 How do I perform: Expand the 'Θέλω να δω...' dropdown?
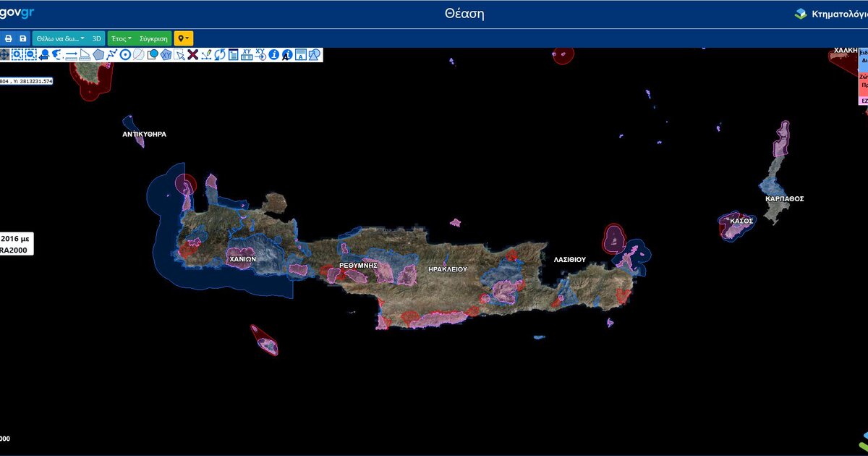61,38
